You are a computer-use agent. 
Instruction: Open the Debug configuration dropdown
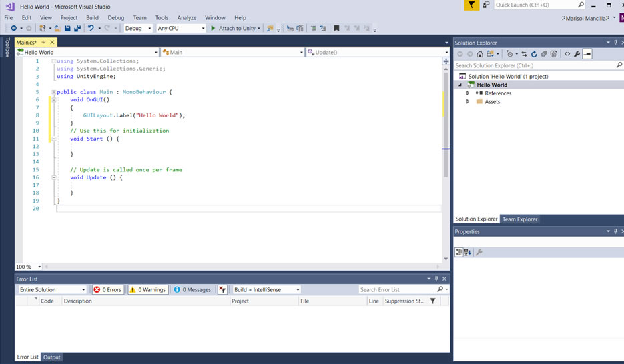coord(138,28)
